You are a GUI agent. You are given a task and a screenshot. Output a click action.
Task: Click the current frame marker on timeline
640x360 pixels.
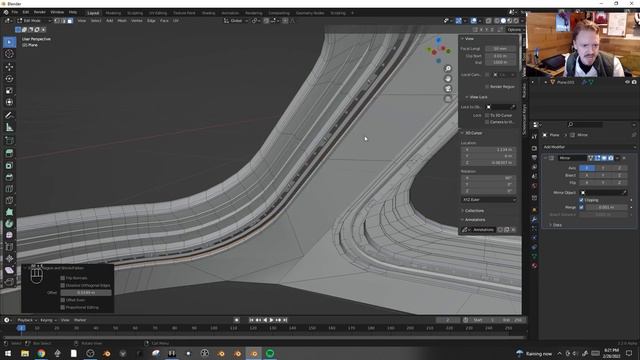pyautogui.click(x=21, y=328)
